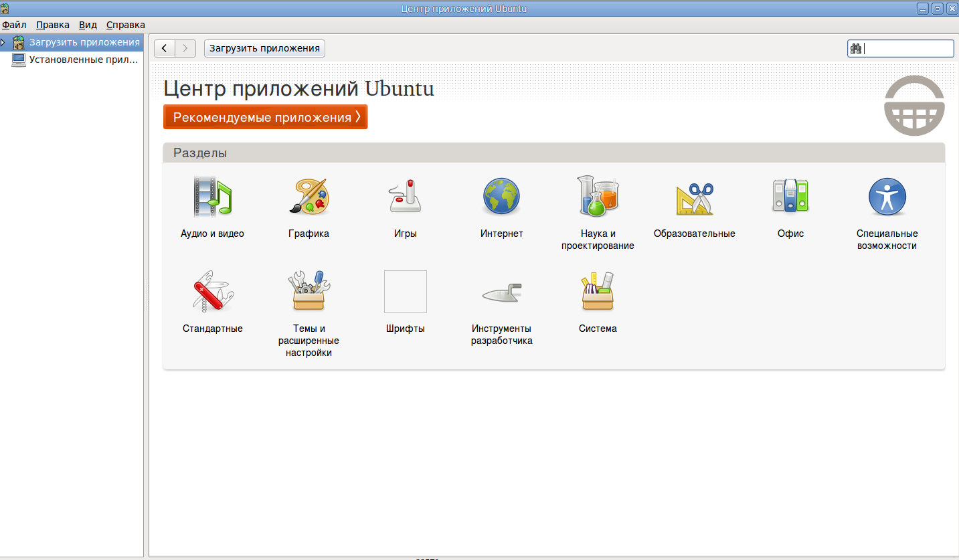Open the Правка menu
Viewport: 959px width, 560px height.
point(53,25)
